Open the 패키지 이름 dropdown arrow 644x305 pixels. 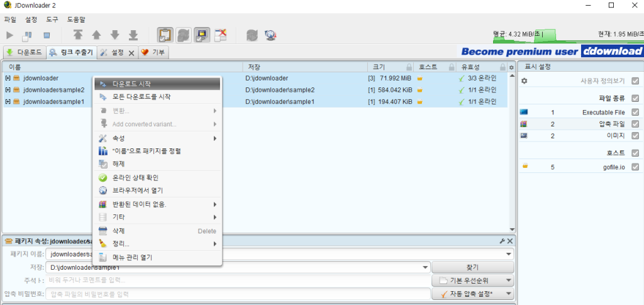click(509, 254)
